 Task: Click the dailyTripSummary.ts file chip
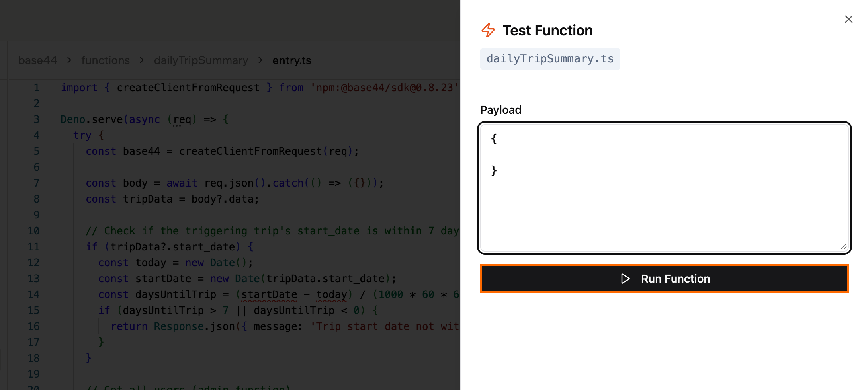coord(550,59)
